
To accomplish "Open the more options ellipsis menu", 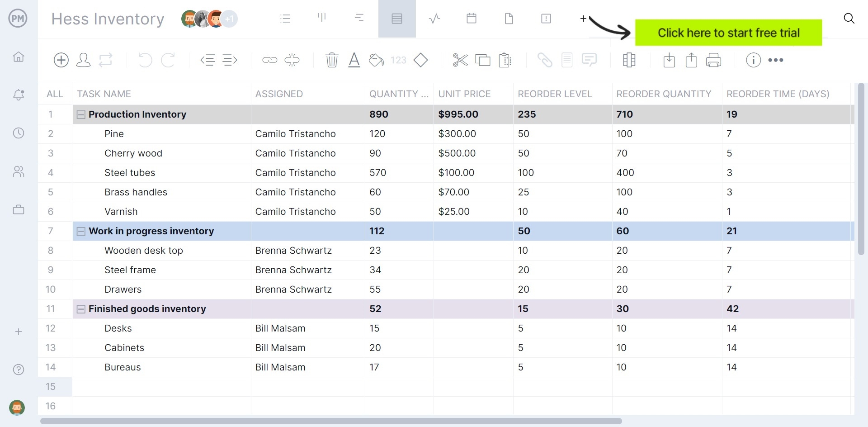I will point(776,60).
